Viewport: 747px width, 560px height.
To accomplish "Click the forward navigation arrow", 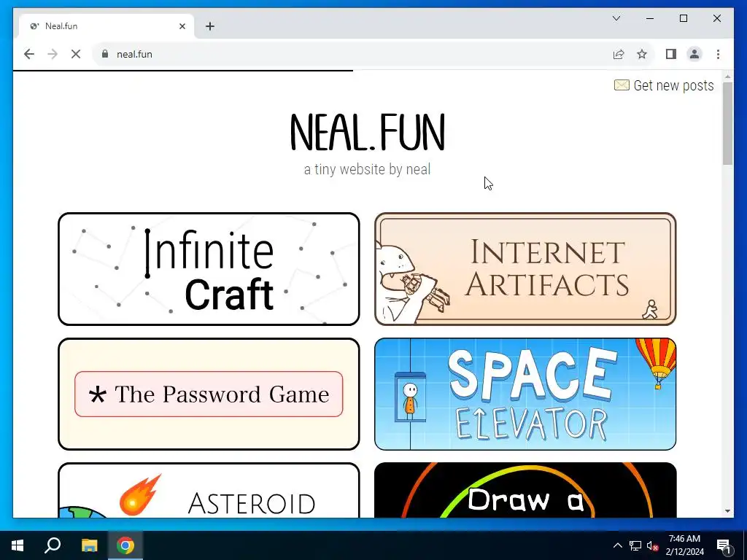I will (53, 54).
